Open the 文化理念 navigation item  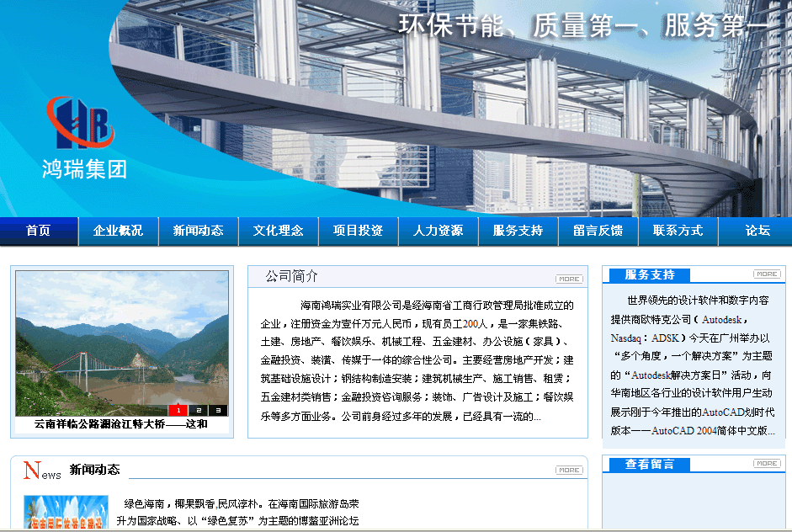[x=278, y=231]
